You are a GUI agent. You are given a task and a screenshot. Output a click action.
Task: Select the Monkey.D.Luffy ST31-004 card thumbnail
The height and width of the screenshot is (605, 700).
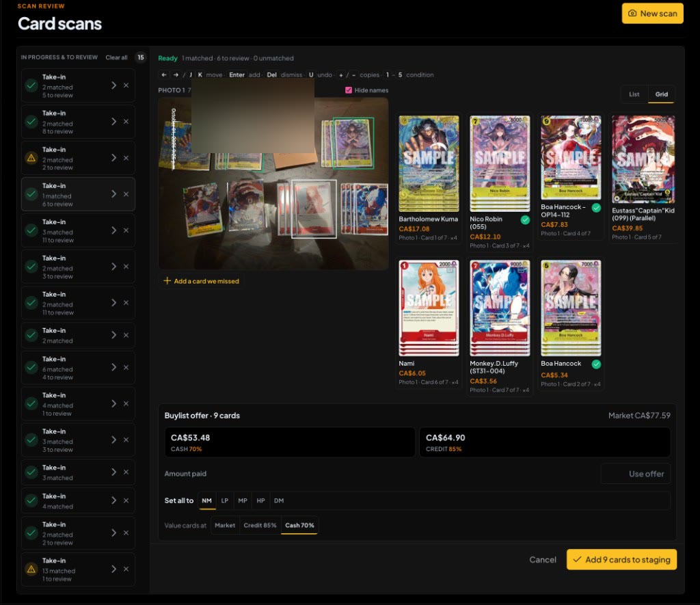click(500, 308)
